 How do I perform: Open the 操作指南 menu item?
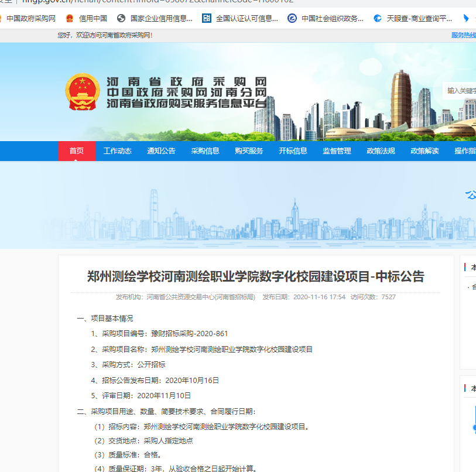point(465,151)
